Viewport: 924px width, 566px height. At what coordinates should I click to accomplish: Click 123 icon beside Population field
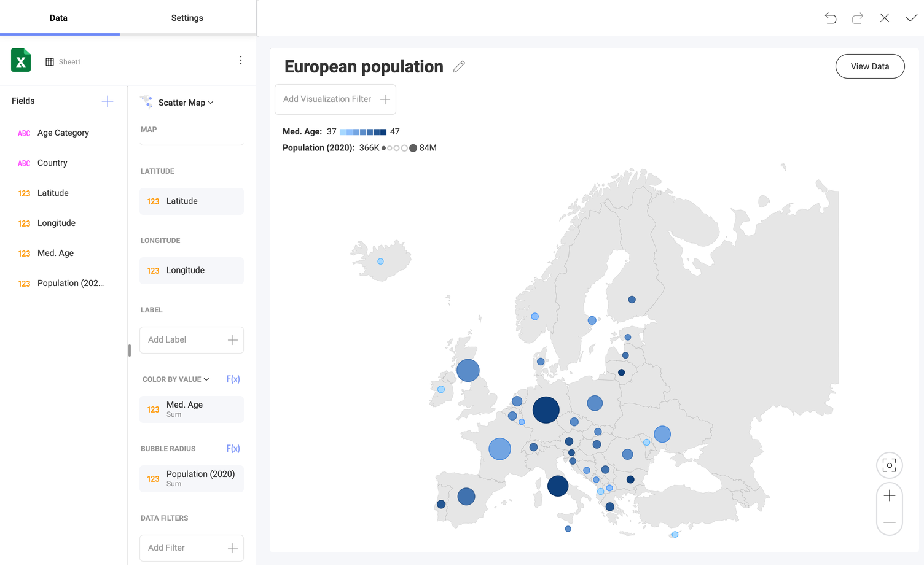tap(24, 284)
